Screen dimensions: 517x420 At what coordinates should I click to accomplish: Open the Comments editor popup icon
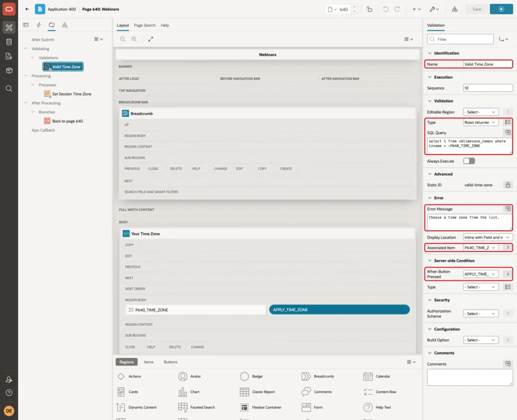pos(508,364)
